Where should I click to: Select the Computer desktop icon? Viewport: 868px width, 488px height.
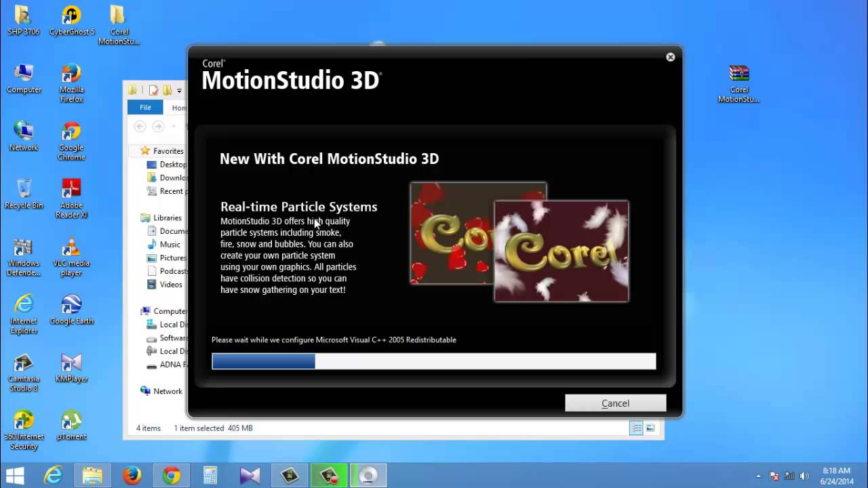point(24,79)
